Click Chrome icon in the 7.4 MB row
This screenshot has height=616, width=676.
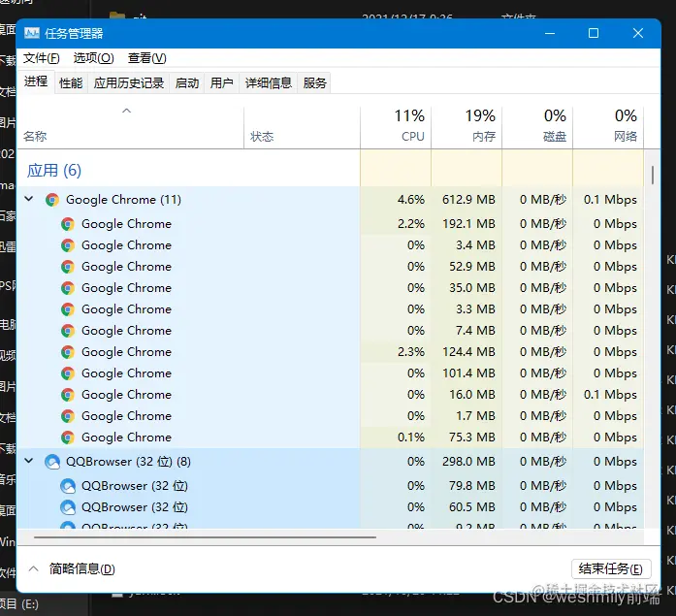point(68,331)
